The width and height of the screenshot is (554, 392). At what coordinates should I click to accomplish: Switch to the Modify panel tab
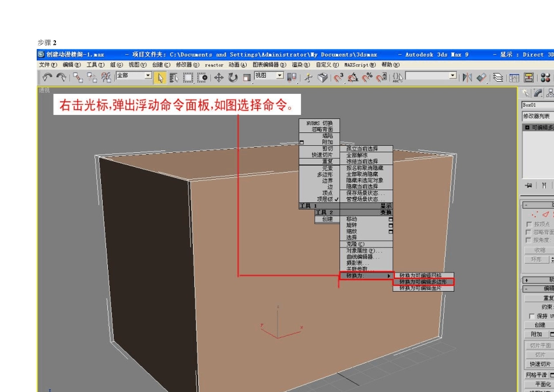point(538,93)
